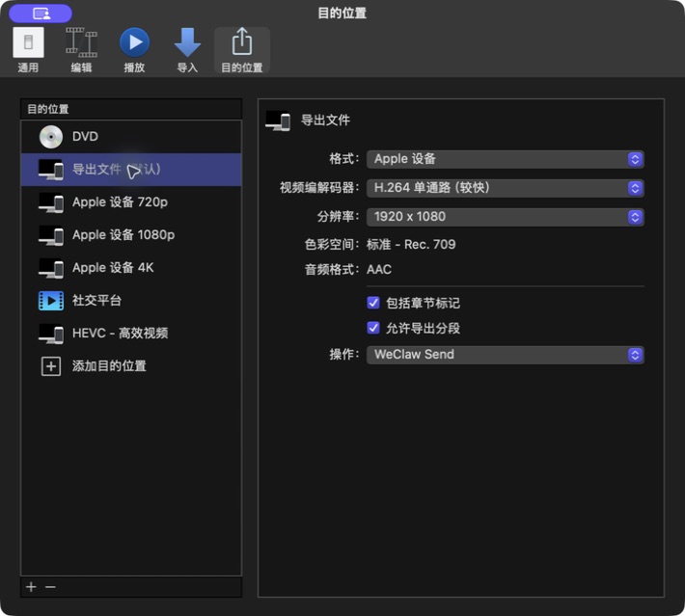Viewport: 685px width, 616px height.
Task: Select 社交平台 destination text
Action: 96,301
